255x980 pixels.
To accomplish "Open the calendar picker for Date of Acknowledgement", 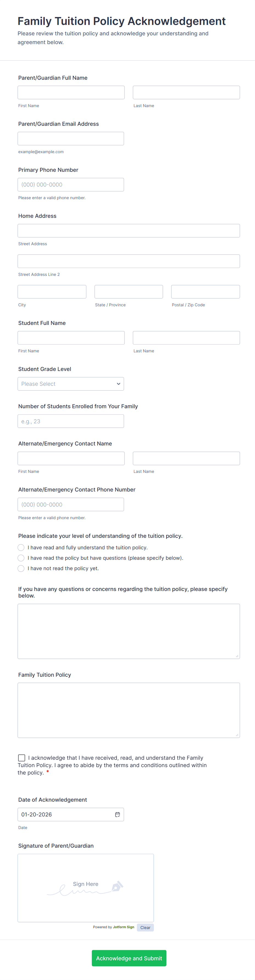I will pos(118,815).
